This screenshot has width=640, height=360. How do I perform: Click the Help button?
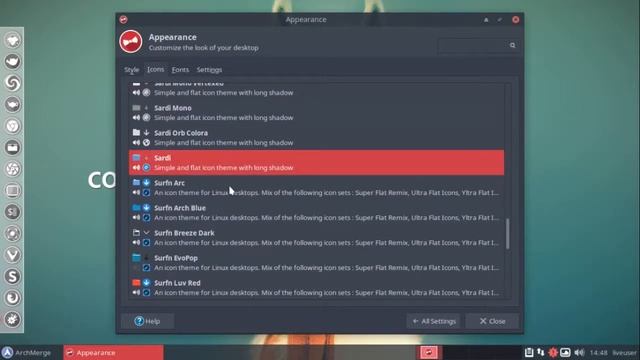pos(147,321)
